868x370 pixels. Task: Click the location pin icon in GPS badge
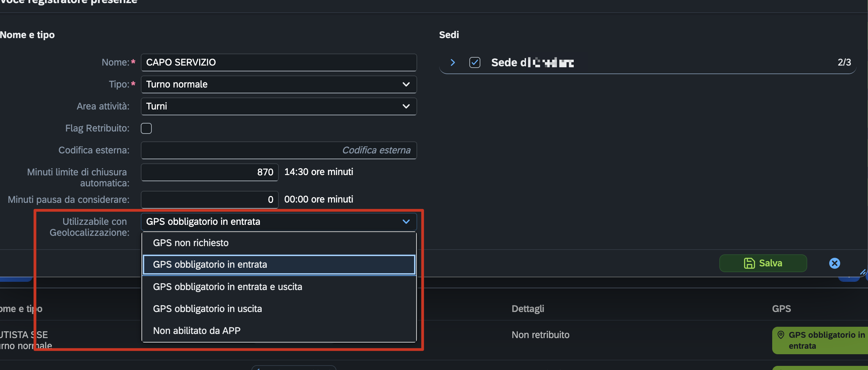click(781, 335)
